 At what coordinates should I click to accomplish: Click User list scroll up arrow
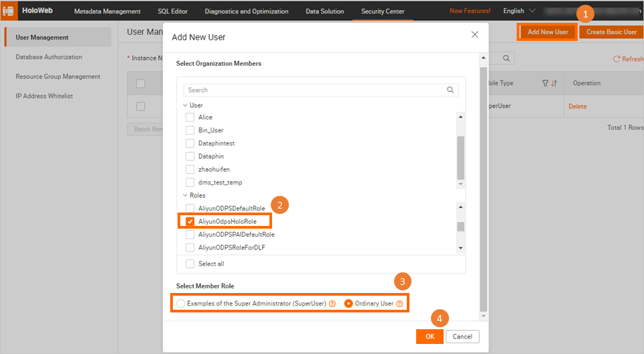(x=460, y=117)
